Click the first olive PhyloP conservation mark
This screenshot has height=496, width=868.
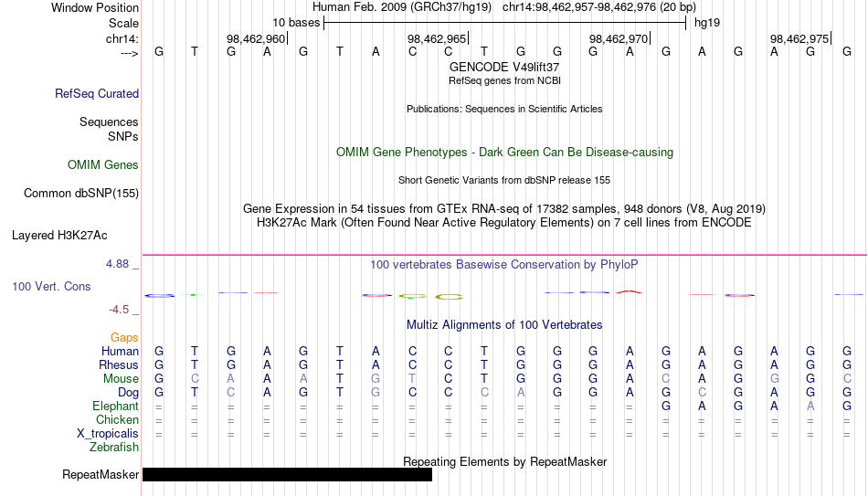click(412, 296)
